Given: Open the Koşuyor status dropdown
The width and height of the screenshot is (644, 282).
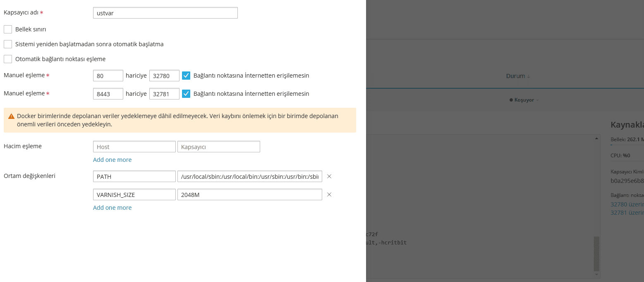Looking at the screenshot, I should pos(524,100).
